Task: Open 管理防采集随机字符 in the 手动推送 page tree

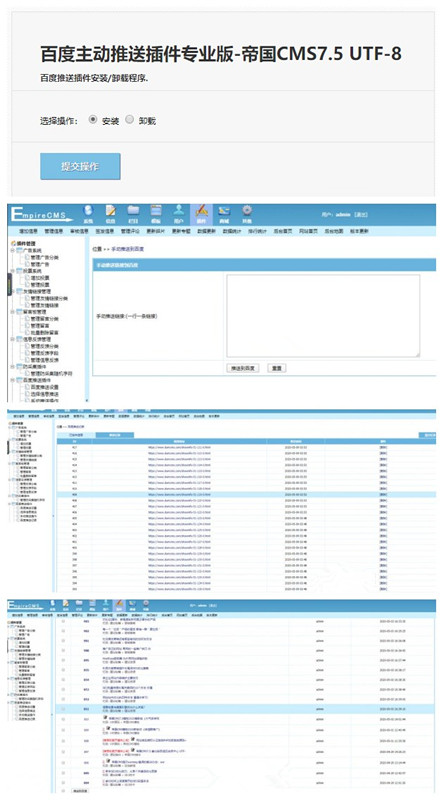Action: [x=52, y=373]
